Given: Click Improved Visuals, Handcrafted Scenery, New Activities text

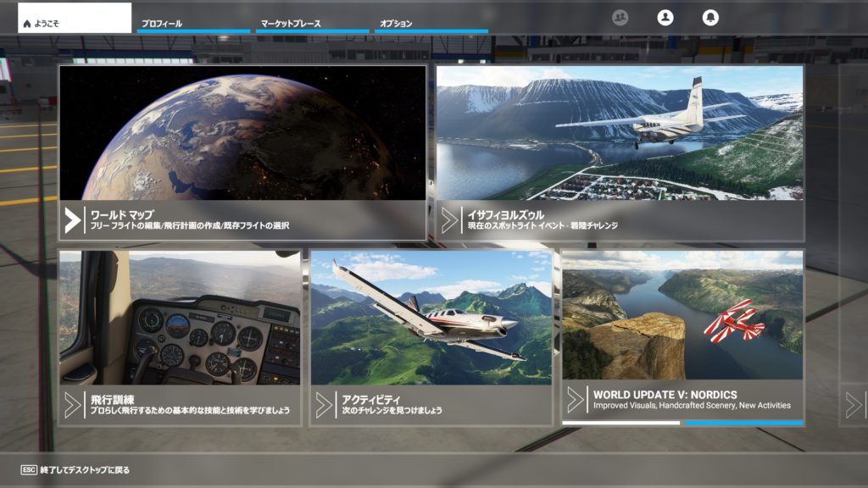Looking at the screenshot, I should click(x=692, y=406).
